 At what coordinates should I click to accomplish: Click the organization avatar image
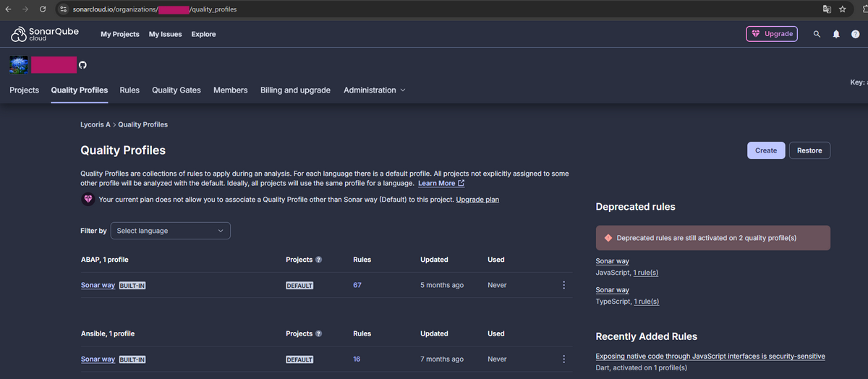pos(19,65)
